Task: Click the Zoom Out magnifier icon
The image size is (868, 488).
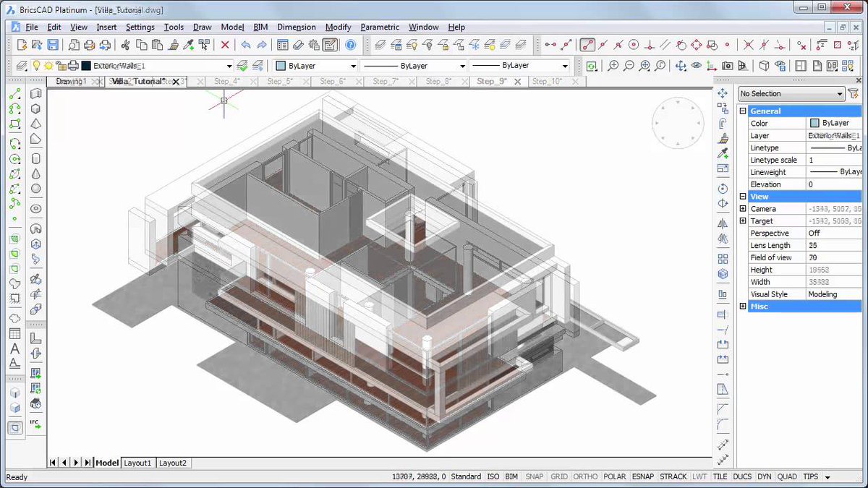Action: [629, 66]
